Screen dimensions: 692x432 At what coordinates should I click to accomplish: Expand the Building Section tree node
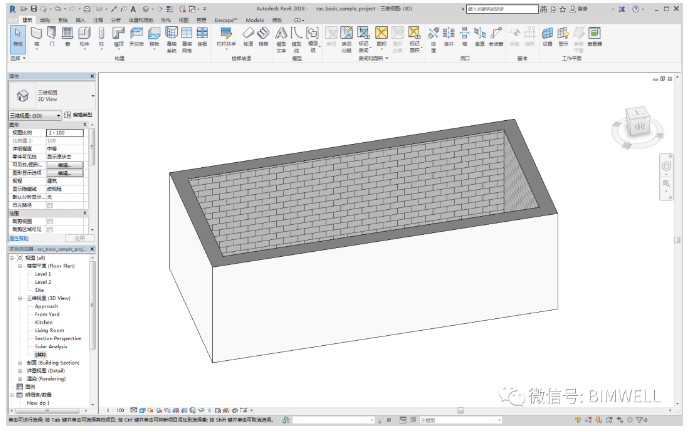[x=20, y=362]
